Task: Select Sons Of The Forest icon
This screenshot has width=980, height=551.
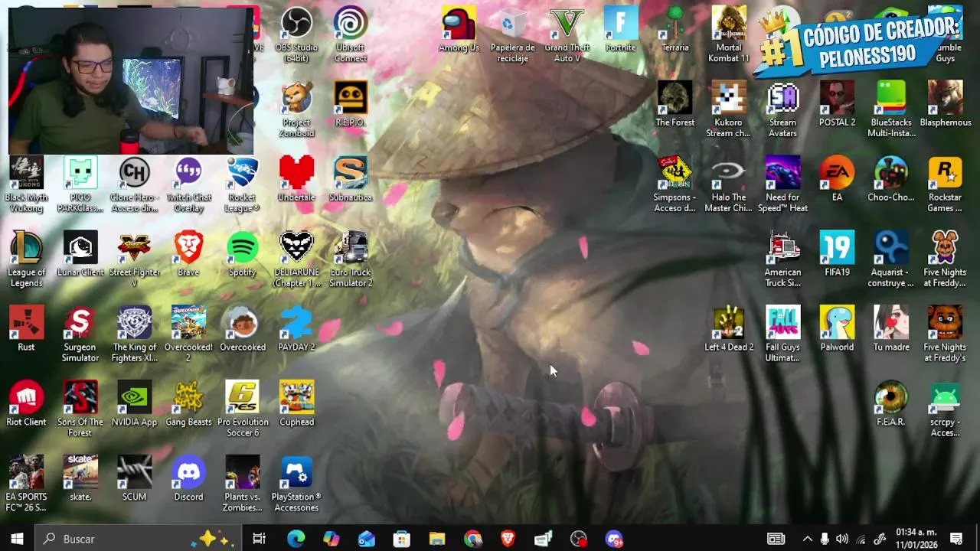Action: point(80,409)
